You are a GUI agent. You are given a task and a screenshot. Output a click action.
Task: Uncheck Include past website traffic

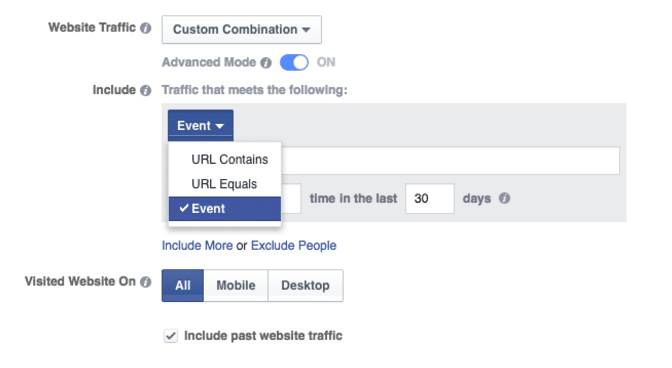(171, 336)
